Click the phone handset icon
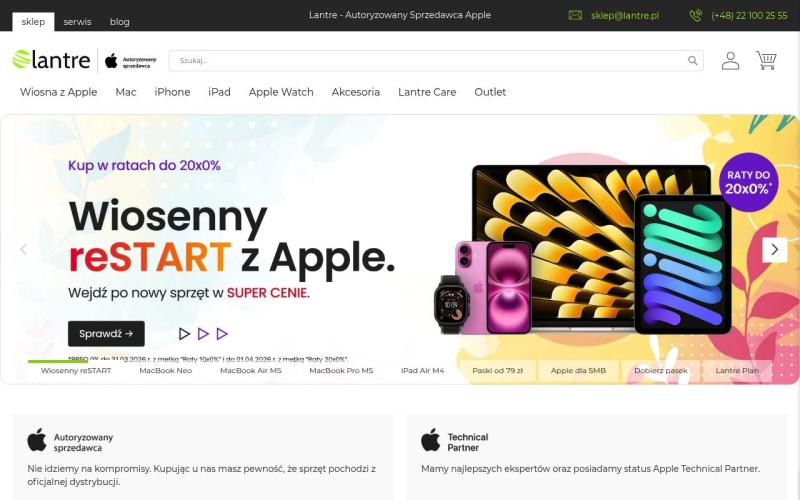This screenshot has width=800, height=500. click(x=695, y=15)
